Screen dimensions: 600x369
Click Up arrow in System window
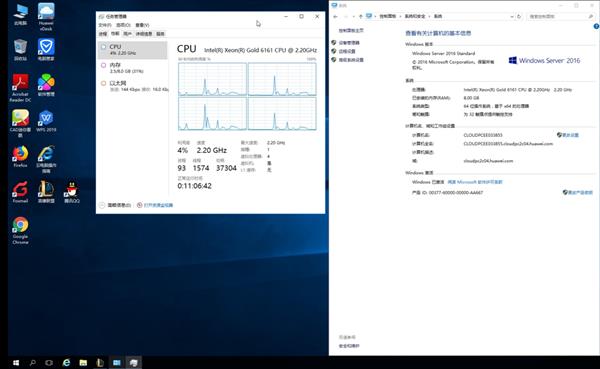[360, 16]
